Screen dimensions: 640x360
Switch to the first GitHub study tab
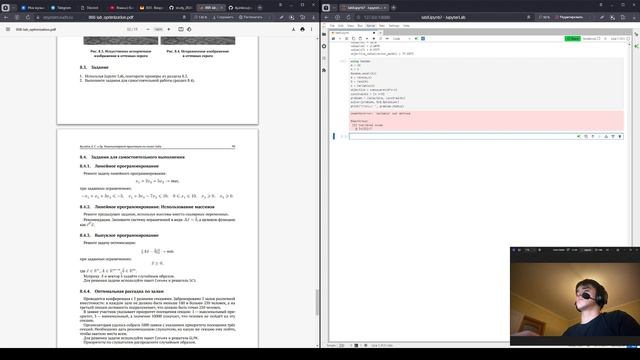coord(180,7)
